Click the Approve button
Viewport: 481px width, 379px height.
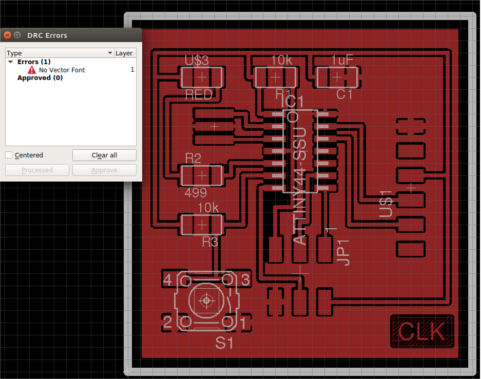(x=104, y=170)
